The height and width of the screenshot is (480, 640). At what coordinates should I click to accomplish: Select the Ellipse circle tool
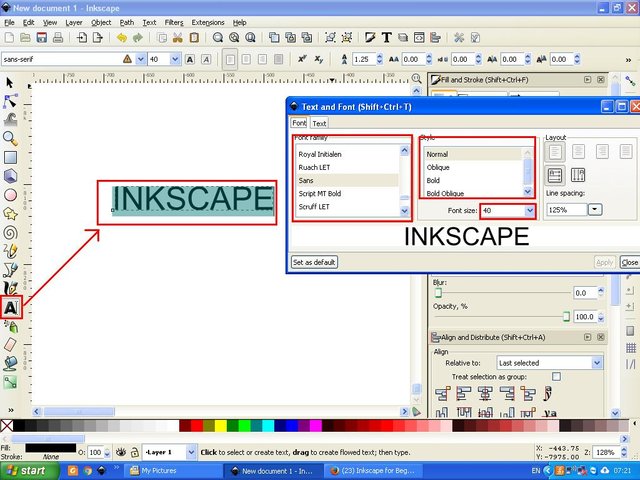tap(10, 195)
